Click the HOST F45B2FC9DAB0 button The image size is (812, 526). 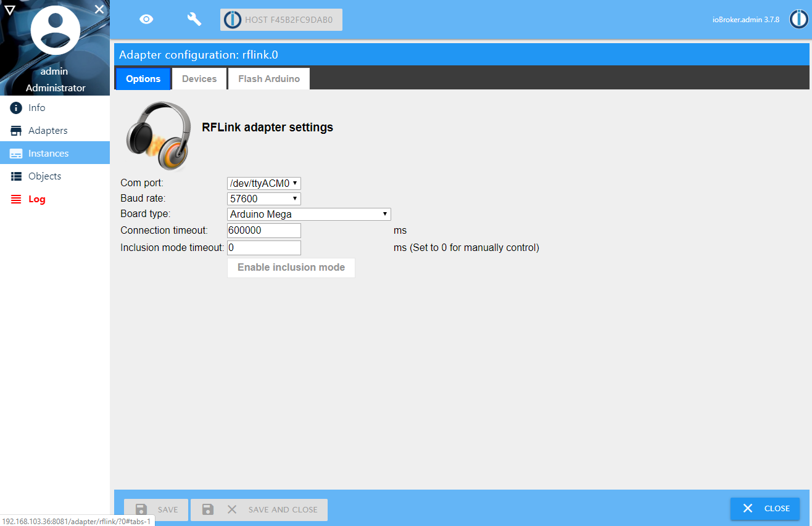pyautogui.click(x=281, y=20)
